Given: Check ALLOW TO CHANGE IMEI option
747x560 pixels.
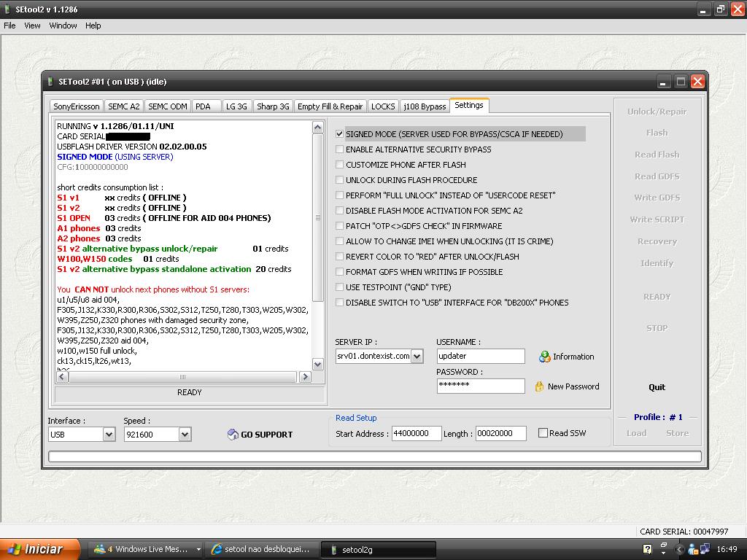Looking at the screenshot, I should [x=339, y=241].
